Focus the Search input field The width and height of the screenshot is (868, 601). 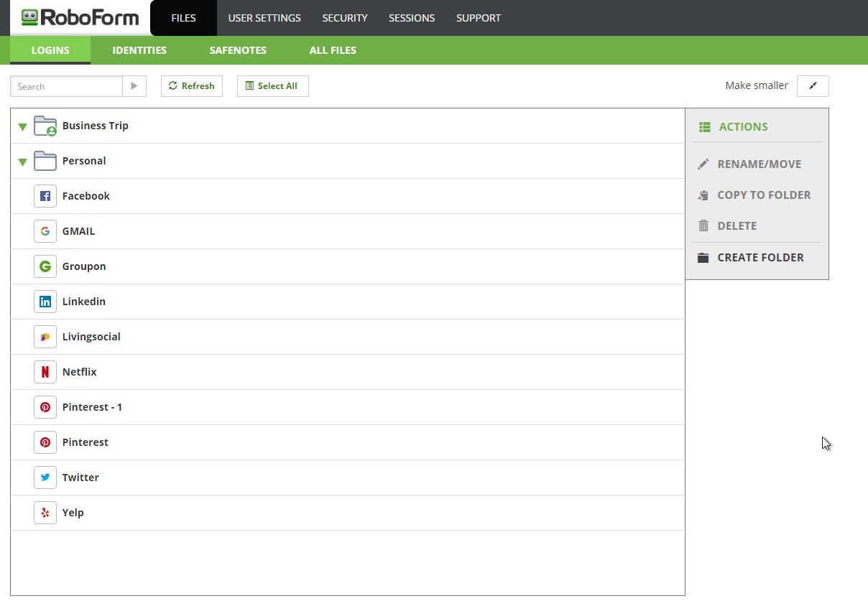66,86
